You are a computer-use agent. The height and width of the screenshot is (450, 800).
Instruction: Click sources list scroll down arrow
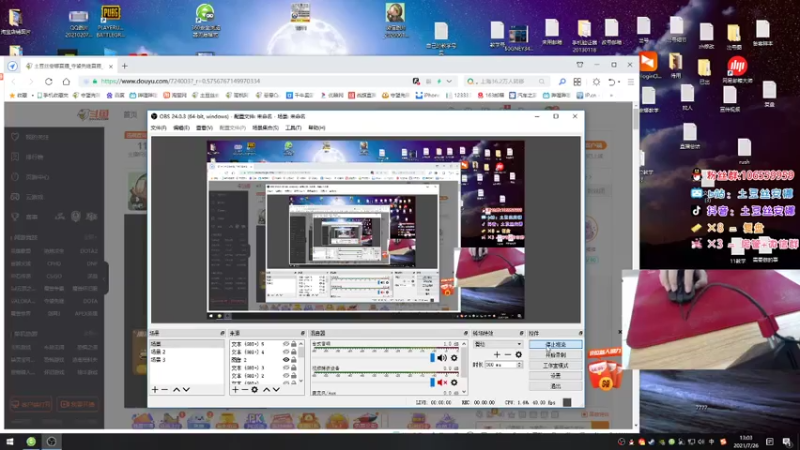pos(301,381)
